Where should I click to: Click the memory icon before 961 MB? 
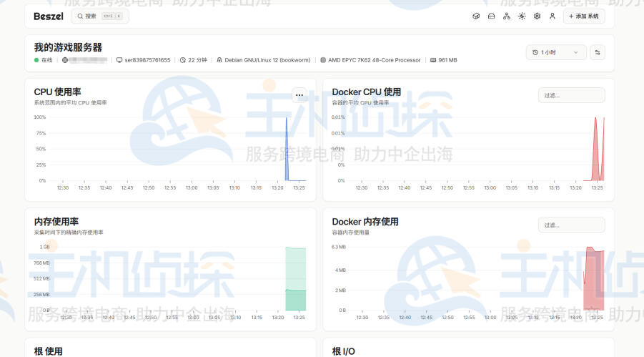(x=433, y=60)
